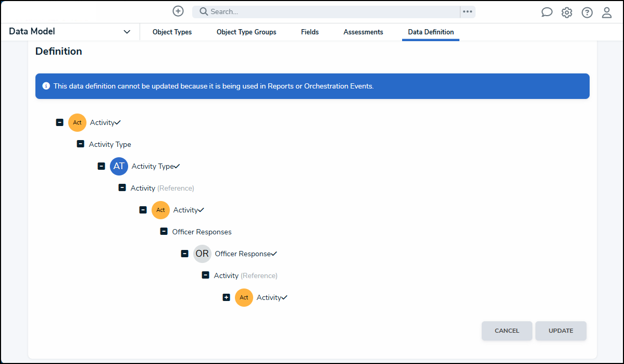Collapse Activity (Reference) under Officer Response
This screenshot has height=364, width=624.
tap(205, 275)
